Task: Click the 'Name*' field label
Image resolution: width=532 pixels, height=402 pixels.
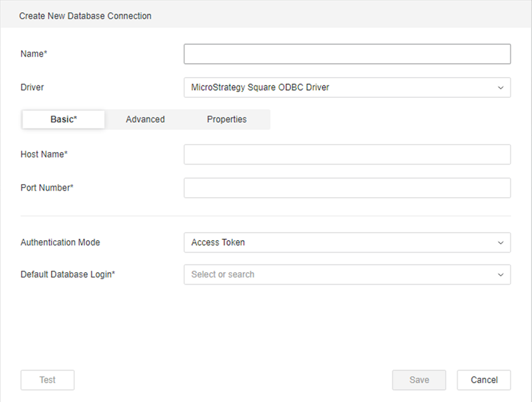Action: (x=34, y=54)
